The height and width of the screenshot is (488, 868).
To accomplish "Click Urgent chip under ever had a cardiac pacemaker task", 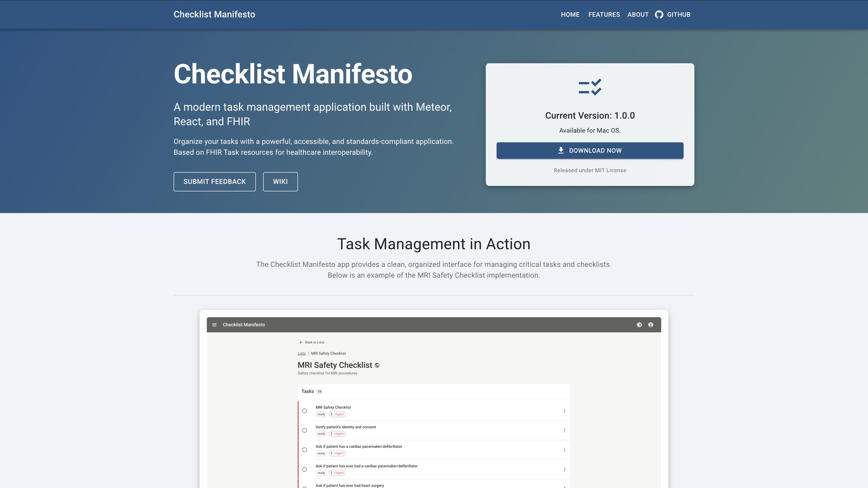I will coord(337,473).
